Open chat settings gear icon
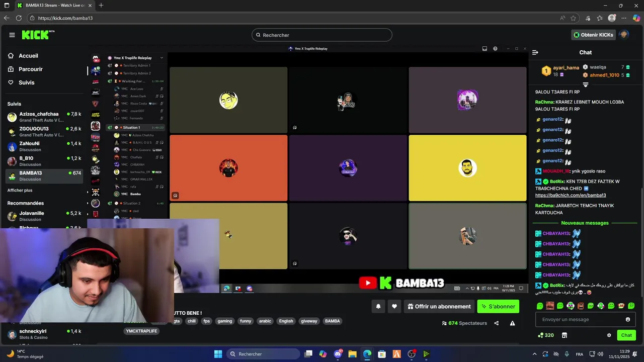644x362 pixels. (609, 335)
